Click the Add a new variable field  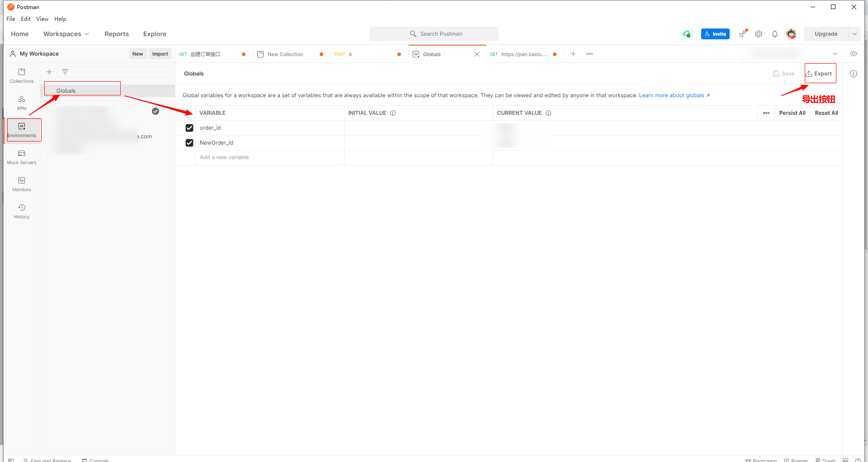(270, 157)
